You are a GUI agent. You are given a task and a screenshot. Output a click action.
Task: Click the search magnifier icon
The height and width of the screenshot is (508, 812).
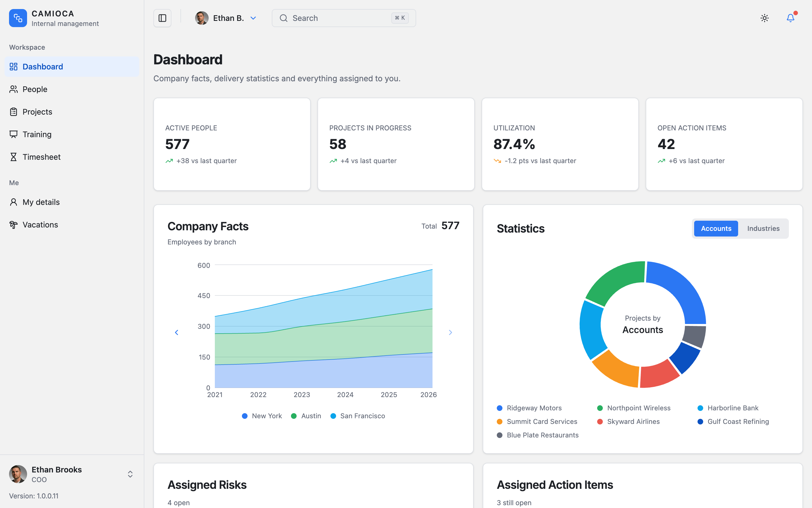click(284, 18)
